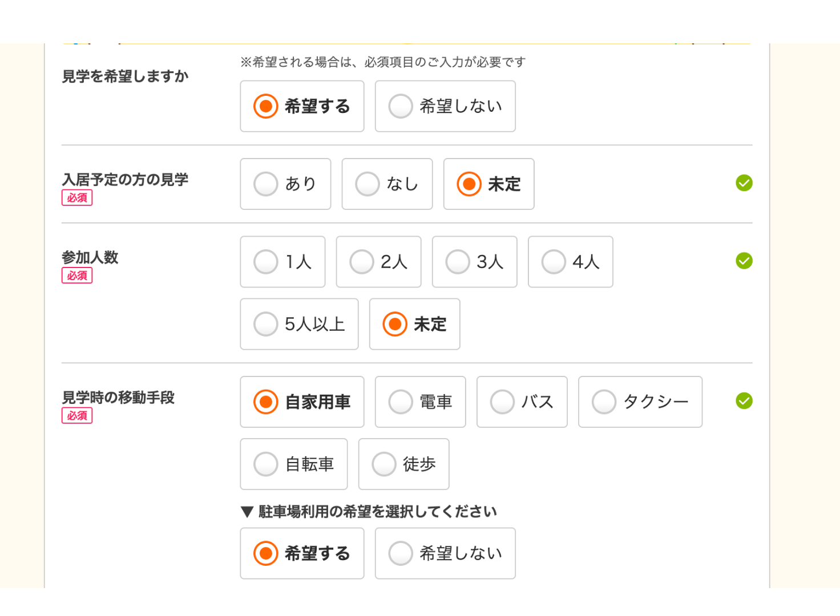Click the green checkmark beside 見学時の移動手段

[x=744, y=401]
